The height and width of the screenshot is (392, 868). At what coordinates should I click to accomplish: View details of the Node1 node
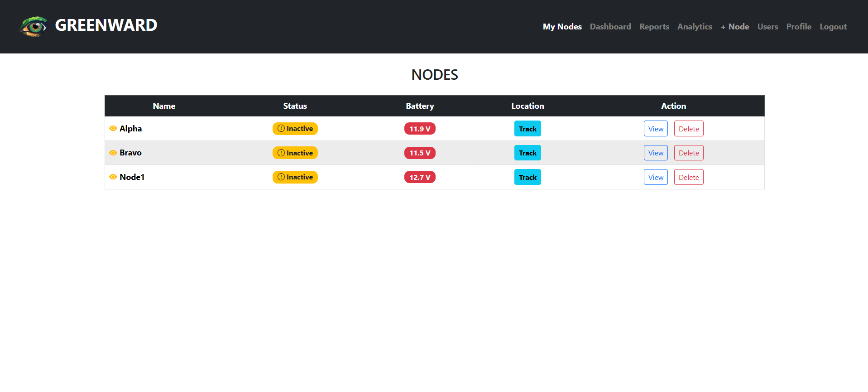tap(656, 177)
